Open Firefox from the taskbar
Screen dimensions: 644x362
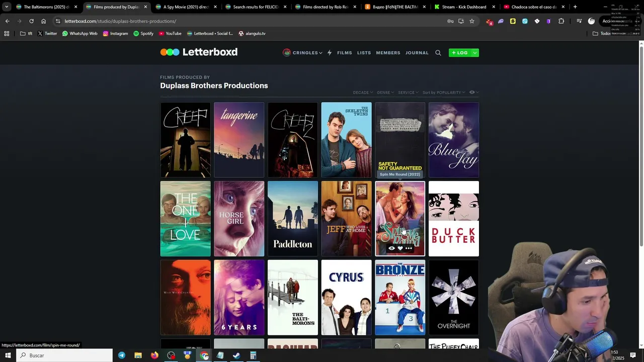(154, 355)
